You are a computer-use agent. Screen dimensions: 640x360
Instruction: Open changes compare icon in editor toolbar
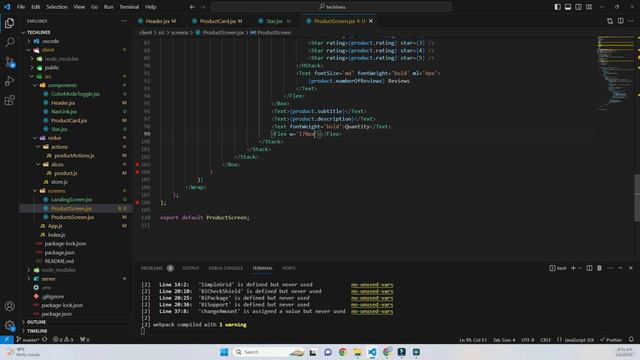pyautogui.click(x=610, y=21)
